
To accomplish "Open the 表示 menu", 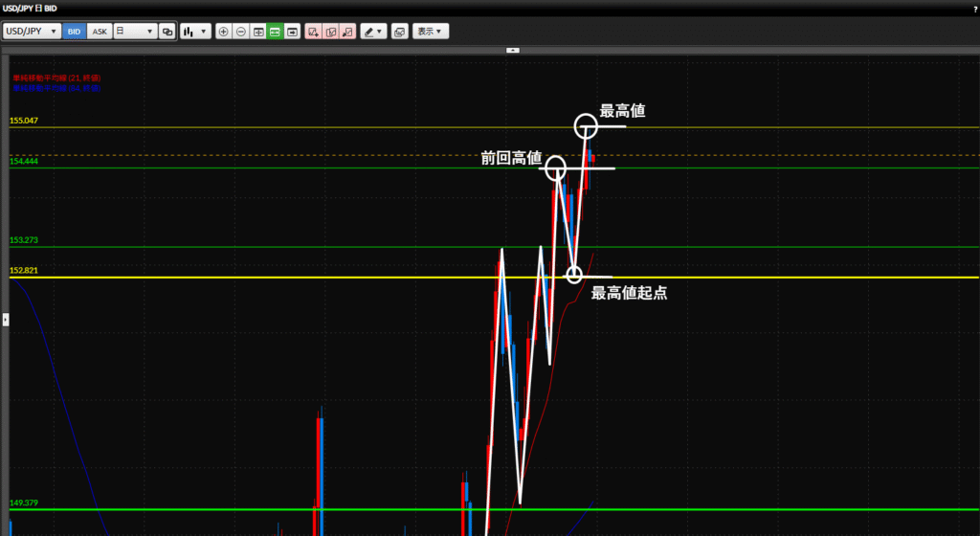I will tap(431, 32).
